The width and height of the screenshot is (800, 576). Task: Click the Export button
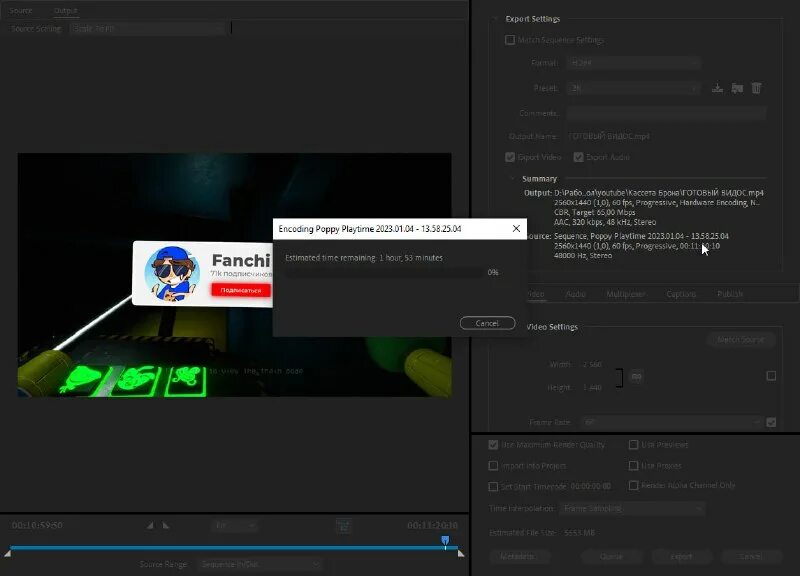tap(681, 557)
